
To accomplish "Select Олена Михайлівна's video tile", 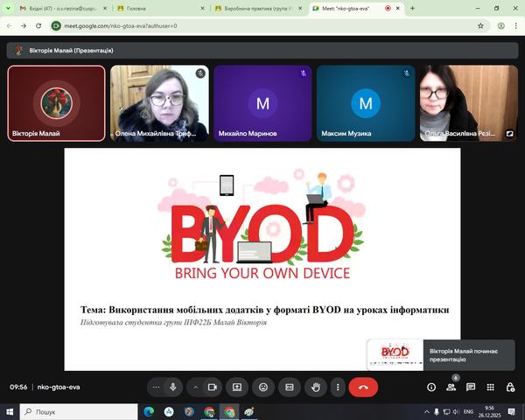I will 159,103.
